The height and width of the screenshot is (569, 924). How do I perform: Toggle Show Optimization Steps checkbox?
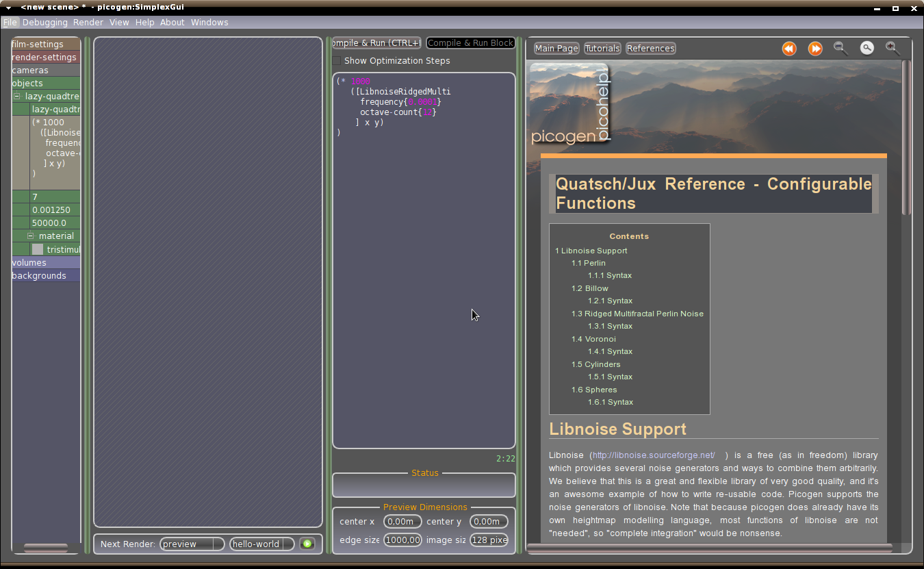point(337,61)
